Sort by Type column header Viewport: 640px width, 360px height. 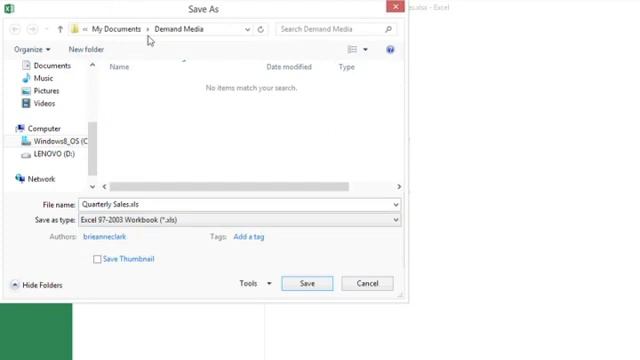pos(347,67)
